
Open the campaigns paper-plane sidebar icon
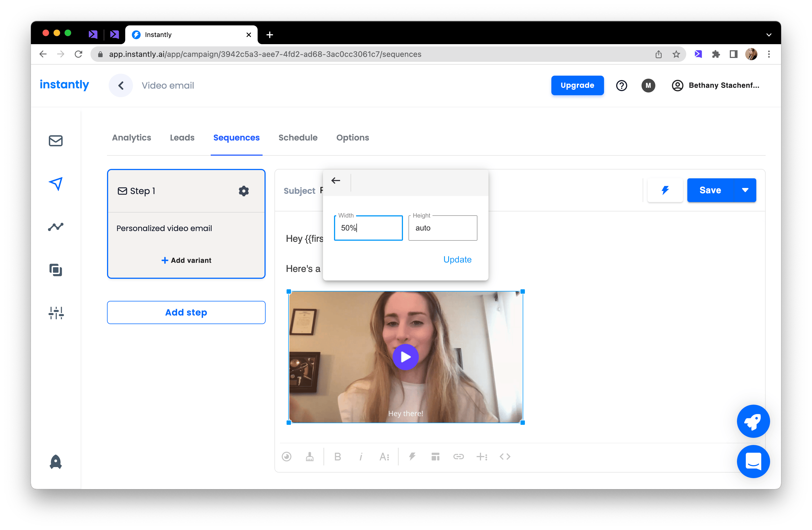pos(56,184)
